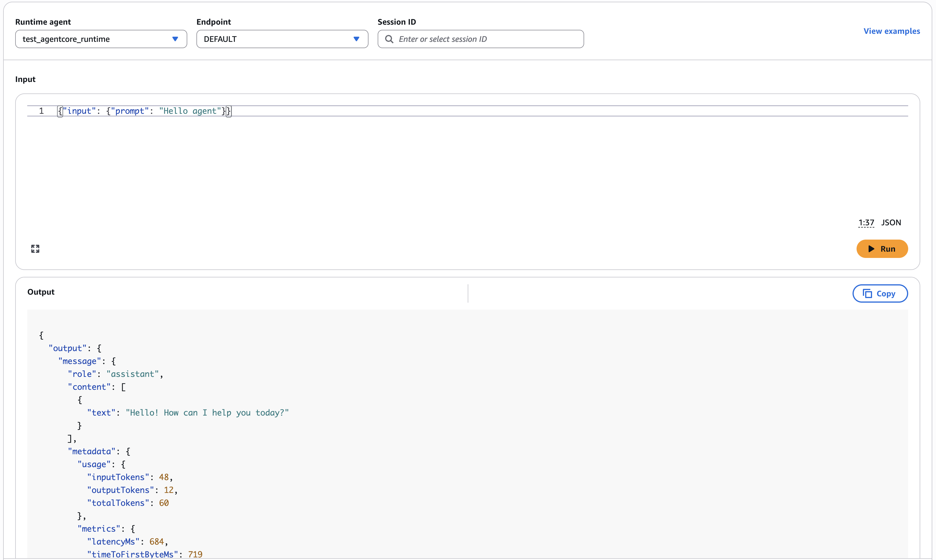Click the Runtime agent field label

(x=43, y=22)
